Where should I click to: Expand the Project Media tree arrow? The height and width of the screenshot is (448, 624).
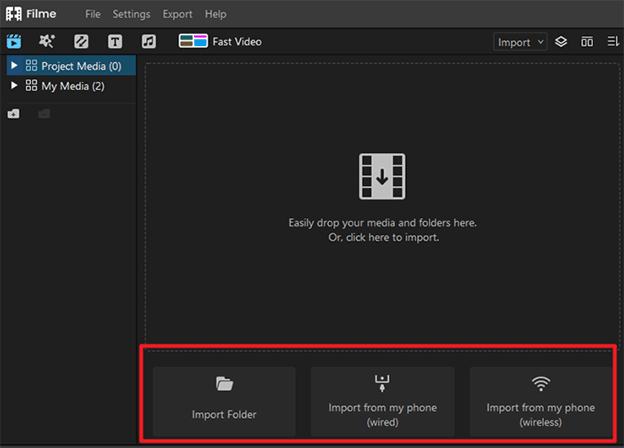(14, 66)
